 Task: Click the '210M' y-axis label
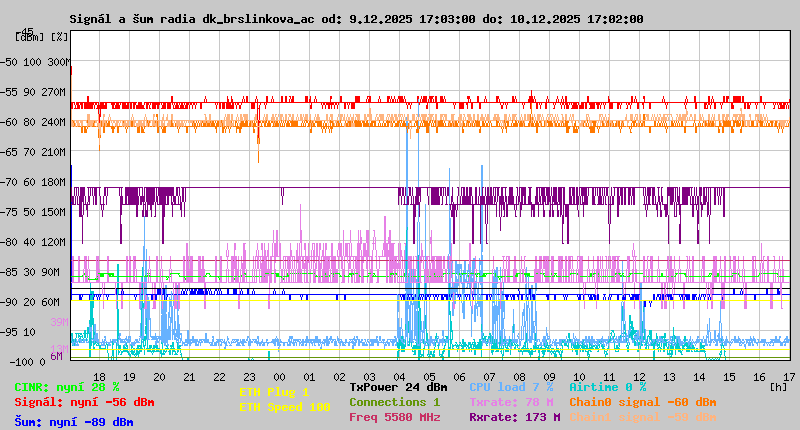point(55,153)
